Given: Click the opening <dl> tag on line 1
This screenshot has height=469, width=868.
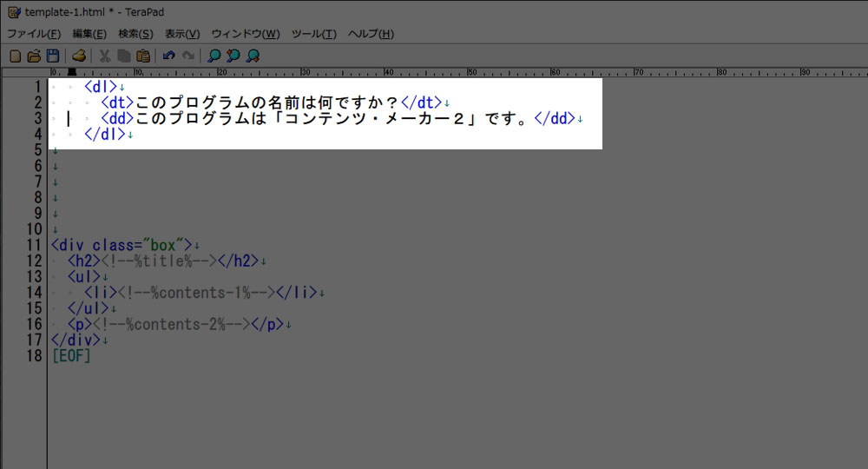Looking at the screenshot, I should (x=101, y=86).
